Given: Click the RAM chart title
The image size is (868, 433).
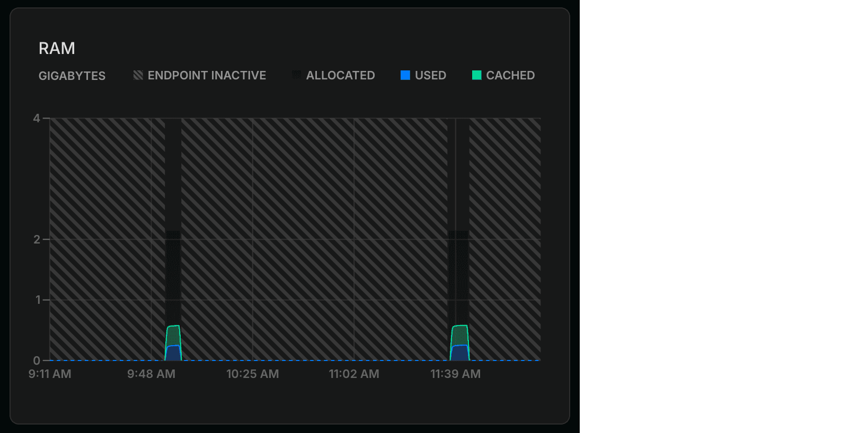Looking at the screenshot, I should click(57, 48).
